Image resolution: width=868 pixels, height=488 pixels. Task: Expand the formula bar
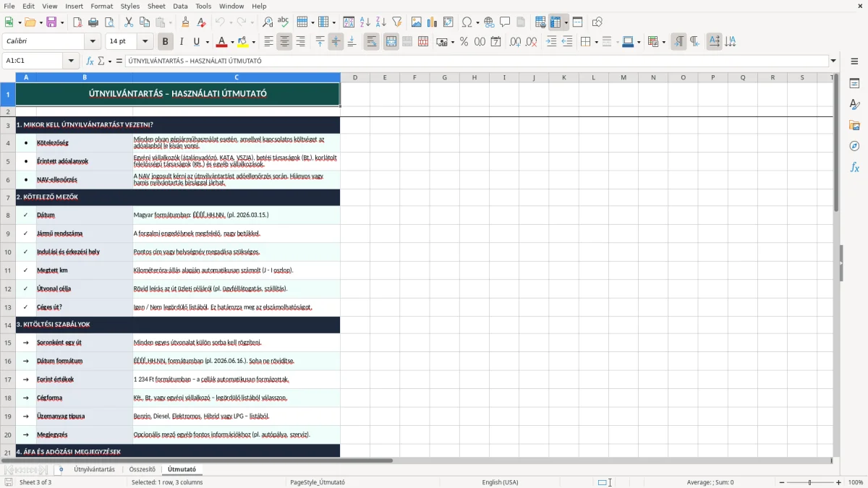pyautogui.click(x=833, y=61)
